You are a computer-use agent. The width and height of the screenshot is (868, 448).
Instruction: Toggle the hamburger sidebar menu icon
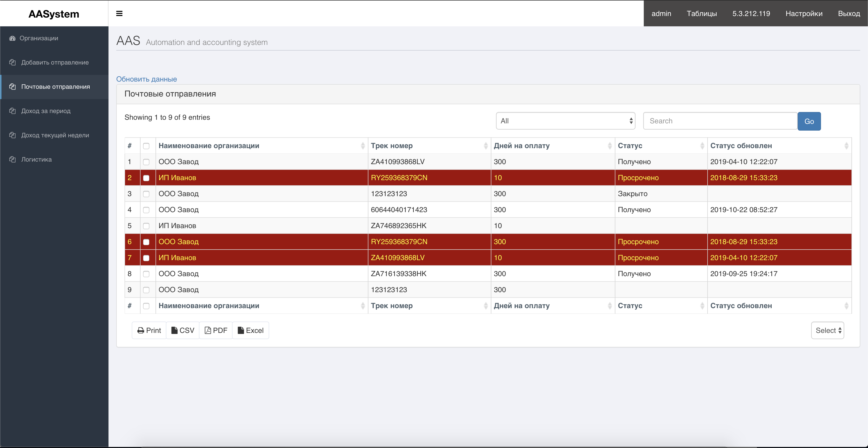pos(119,13)
